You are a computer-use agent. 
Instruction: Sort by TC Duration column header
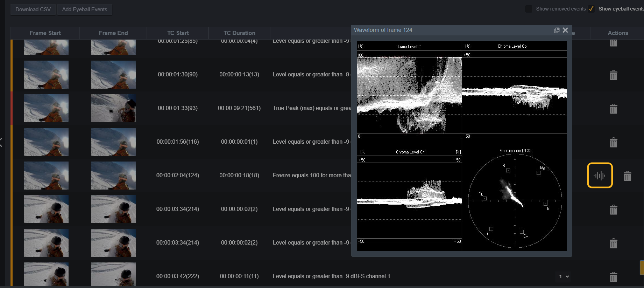(x=239, y=33)
